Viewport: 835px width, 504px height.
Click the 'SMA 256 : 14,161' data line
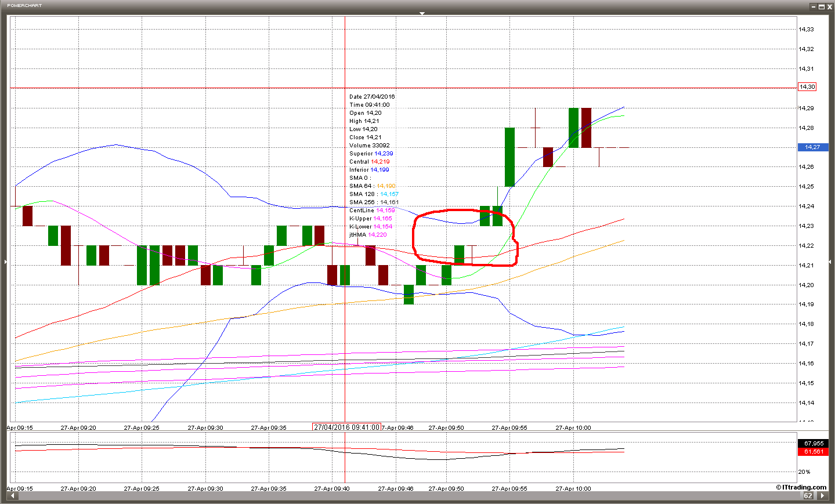click(x=374, y=202)
